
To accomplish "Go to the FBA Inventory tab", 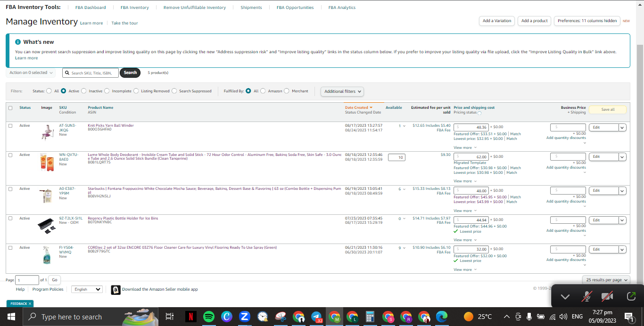I will point(134,8).
